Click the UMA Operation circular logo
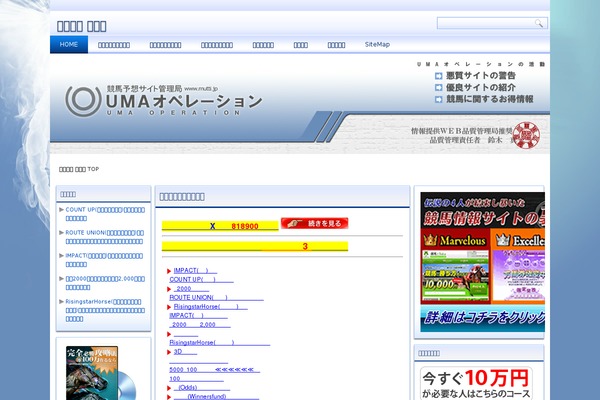The image size is (600, 400). pyautogui.click(x=83, y=101)
